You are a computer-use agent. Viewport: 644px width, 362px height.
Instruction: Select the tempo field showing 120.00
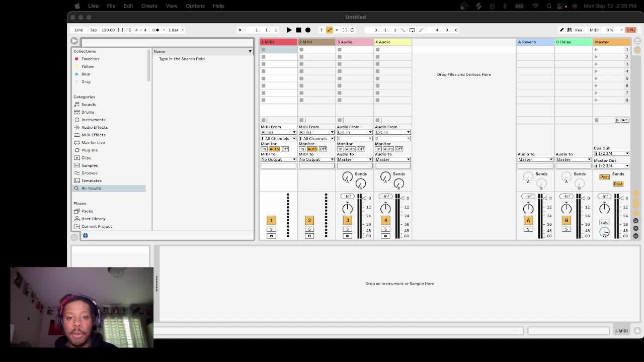[x=108, y=30]
